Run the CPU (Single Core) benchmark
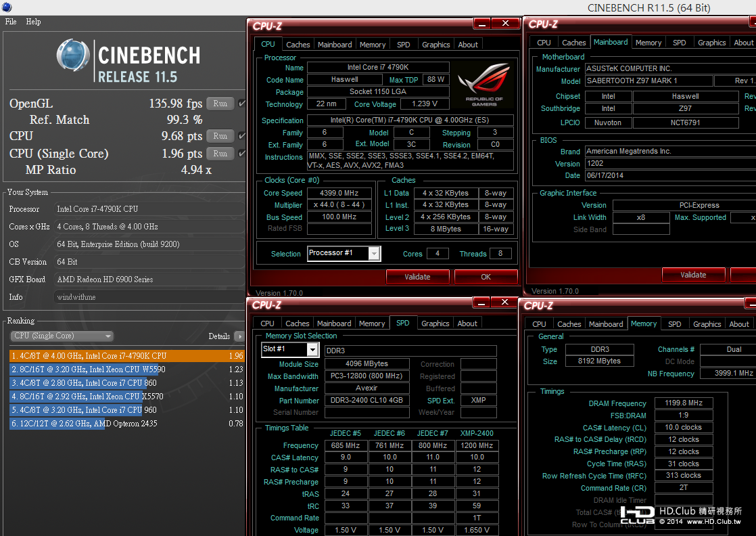This screenshot has height=536, width=756. point(220,154)
